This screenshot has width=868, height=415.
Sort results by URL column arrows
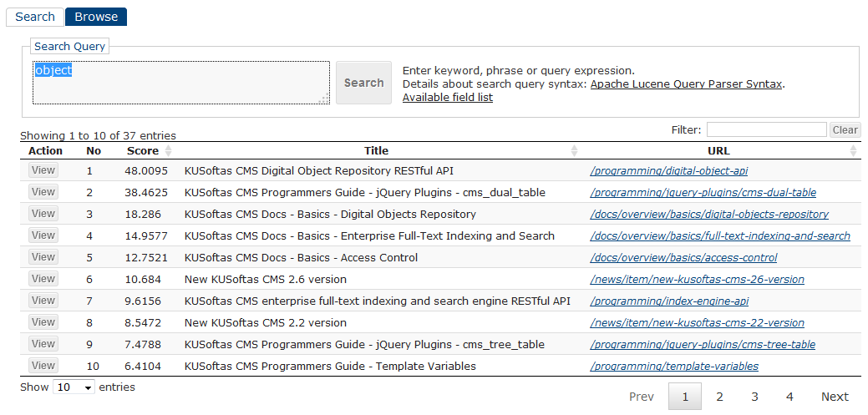coord(853,150)
